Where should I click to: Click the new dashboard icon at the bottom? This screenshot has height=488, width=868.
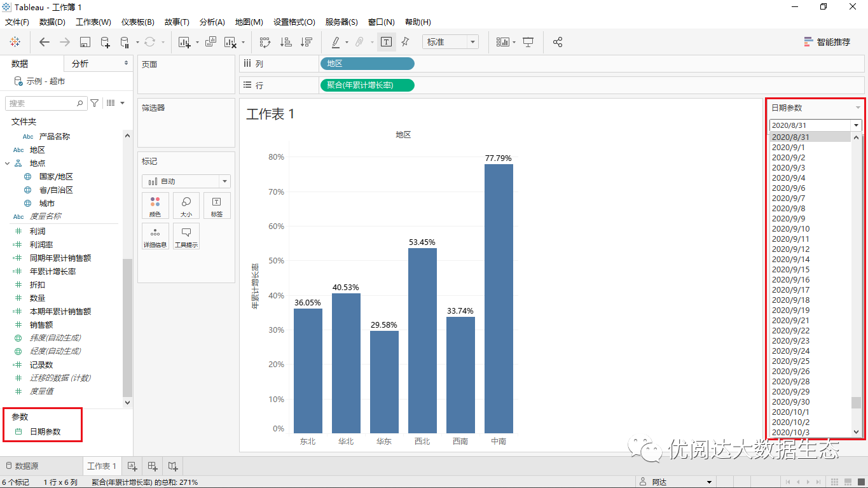152,466
